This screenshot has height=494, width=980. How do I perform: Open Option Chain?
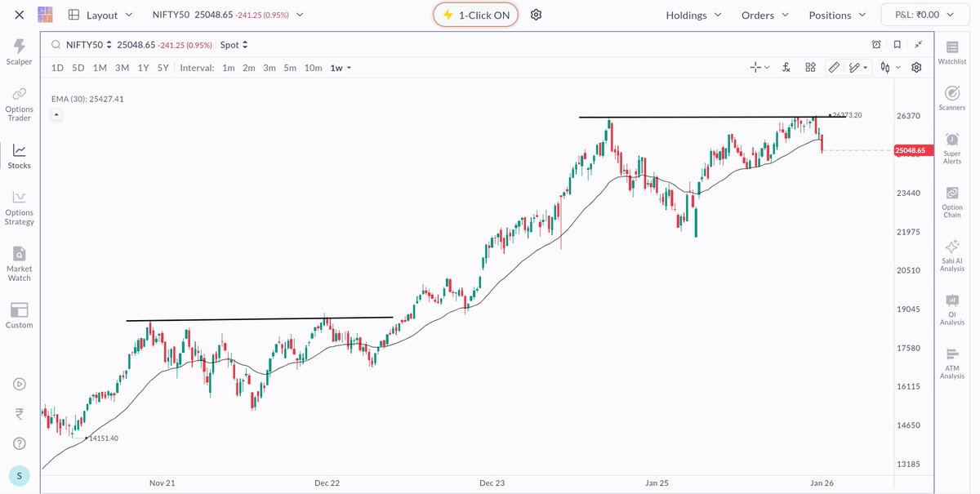coord(952,202)
